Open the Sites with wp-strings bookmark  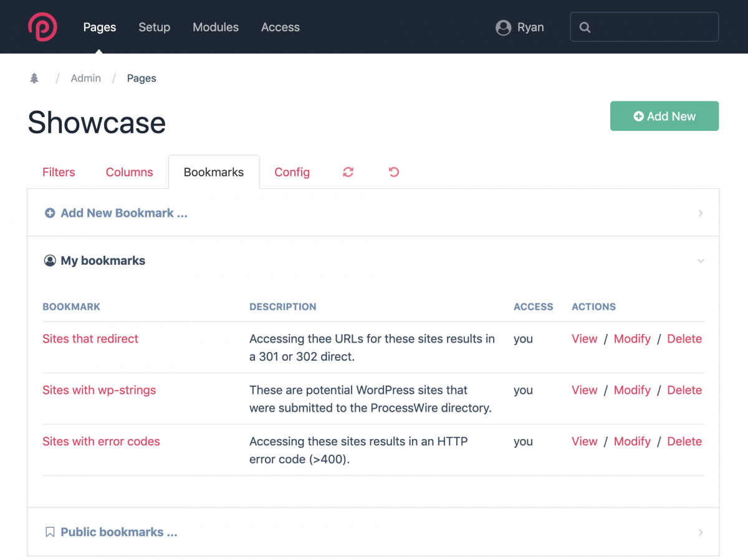click(99, 390)
